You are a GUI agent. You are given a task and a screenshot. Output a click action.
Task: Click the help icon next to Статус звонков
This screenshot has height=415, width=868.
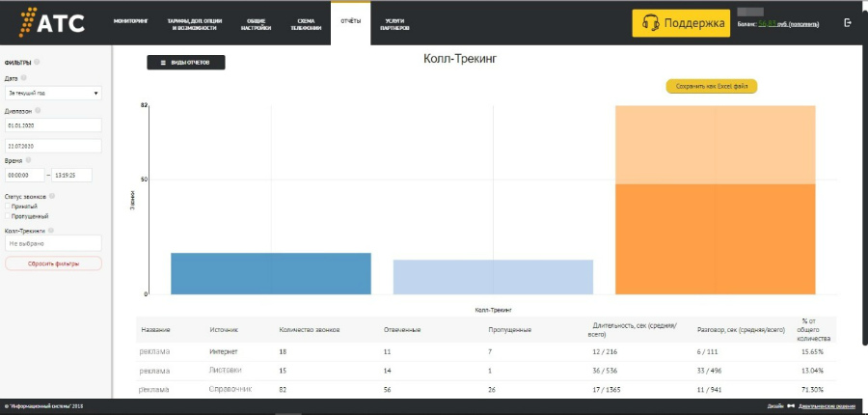[x=52, y=196]
